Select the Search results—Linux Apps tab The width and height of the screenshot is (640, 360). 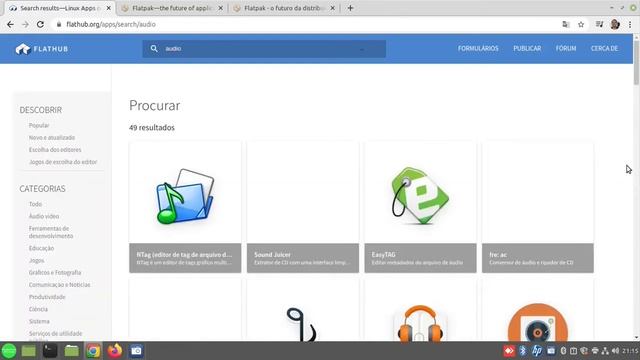[60, 8]
